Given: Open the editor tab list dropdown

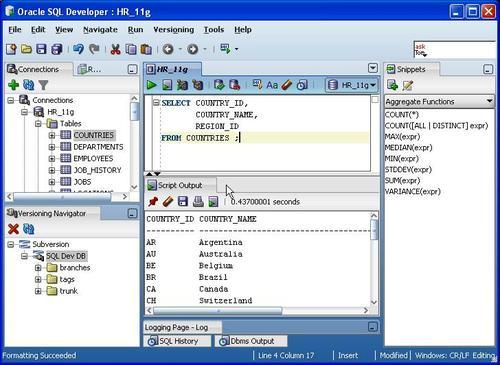Looking at the screenshot, I should point(373,68).
